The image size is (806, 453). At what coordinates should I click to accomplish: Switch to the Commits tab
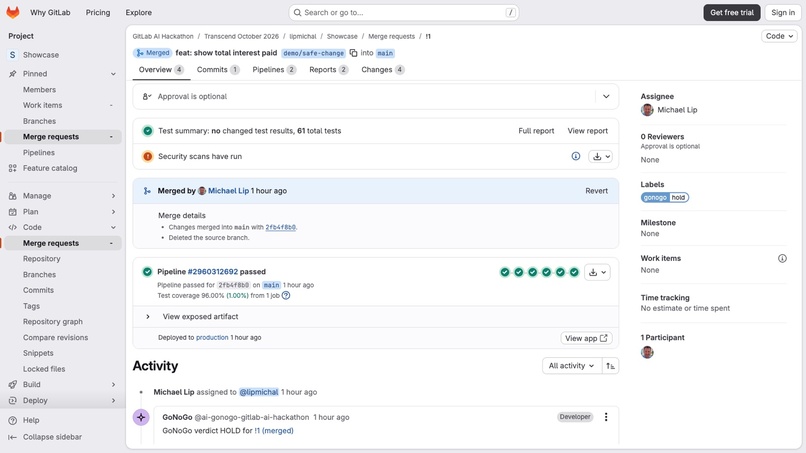coord(218,69)
